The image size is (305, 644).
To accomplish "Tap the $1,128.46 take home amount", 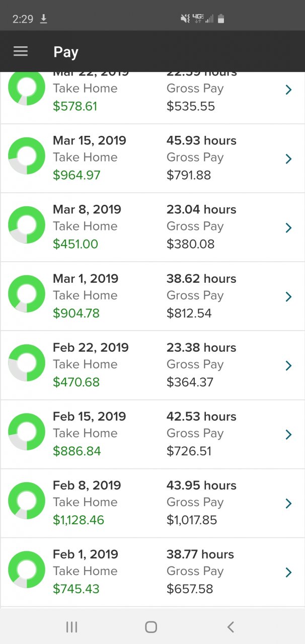I will (79, 520).
